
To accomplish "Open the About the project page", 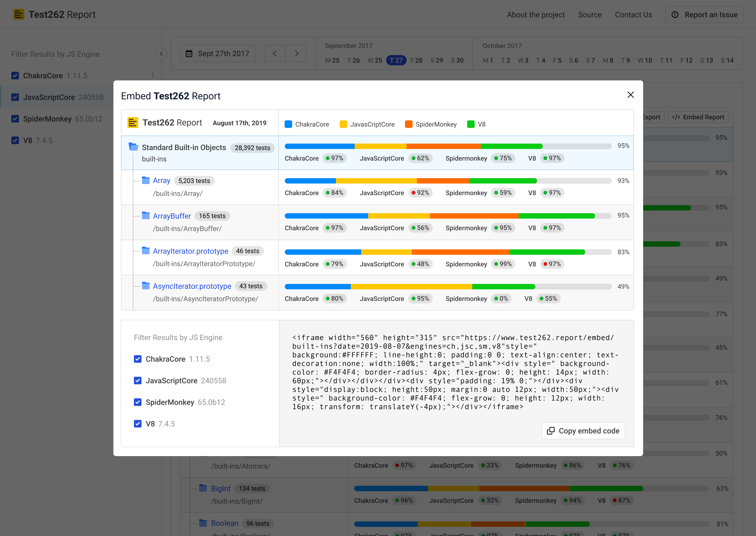I will click(535, 15).
